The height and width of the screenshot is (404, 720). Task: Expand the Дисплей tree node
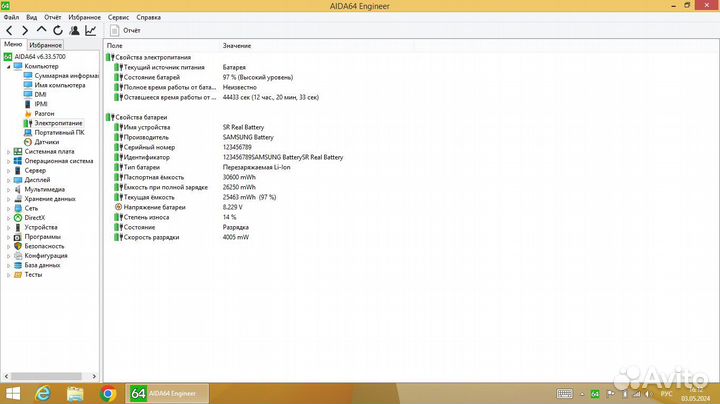click(x=8, y=180)
